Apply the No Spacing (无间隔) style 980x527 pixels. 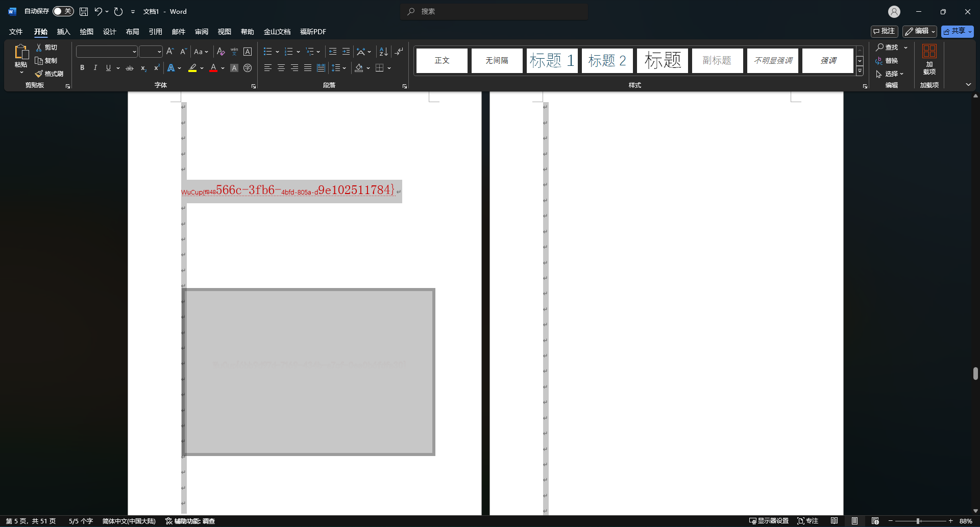497,60
